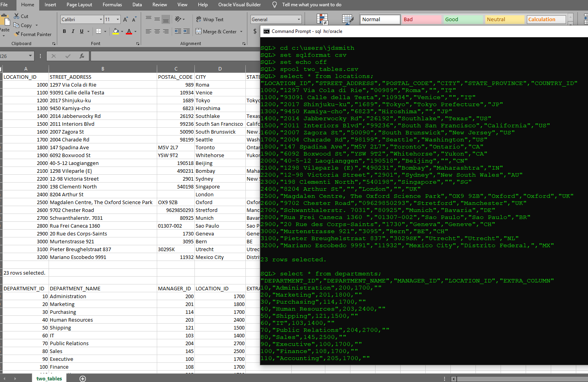The image size is (588, 382).
Task: Click the Accounting dollar format icon
Action: (x=255, y=31)
